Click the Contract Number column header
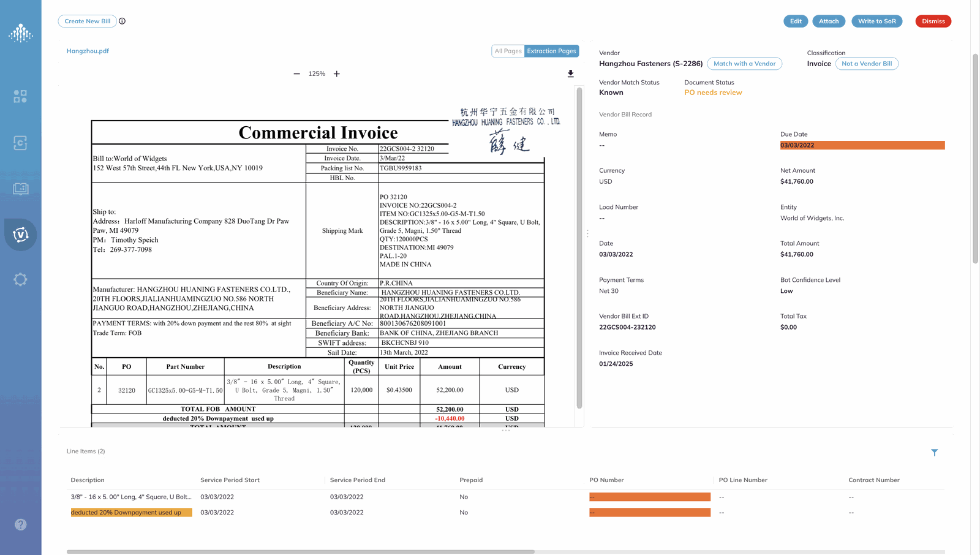The height and width of the screenshot is (555, 980). (874, 480)
